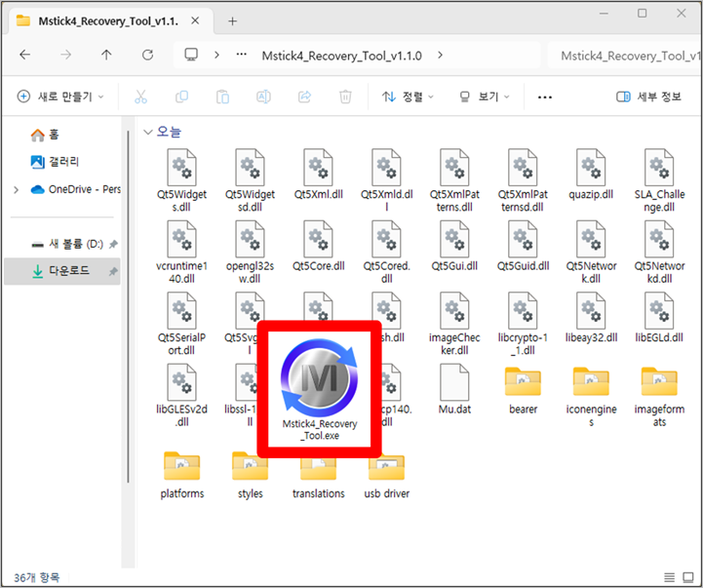Viewport: 703px width, 588px height.
Task: Select the Mu.dat file
Action: click(x=454, y=389)
